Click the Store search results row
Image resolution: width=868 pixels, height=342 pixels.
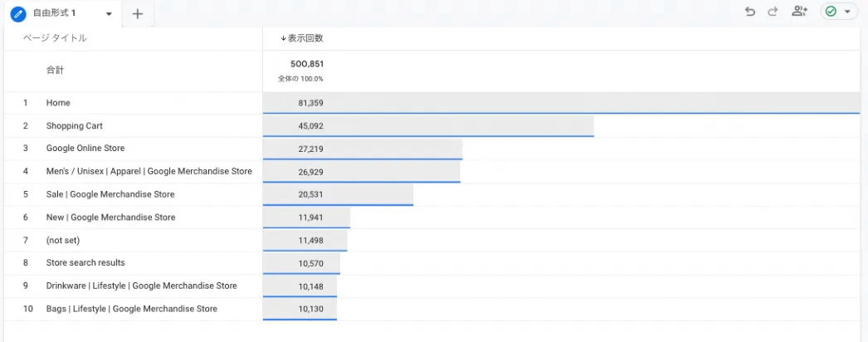click(85, 262)
